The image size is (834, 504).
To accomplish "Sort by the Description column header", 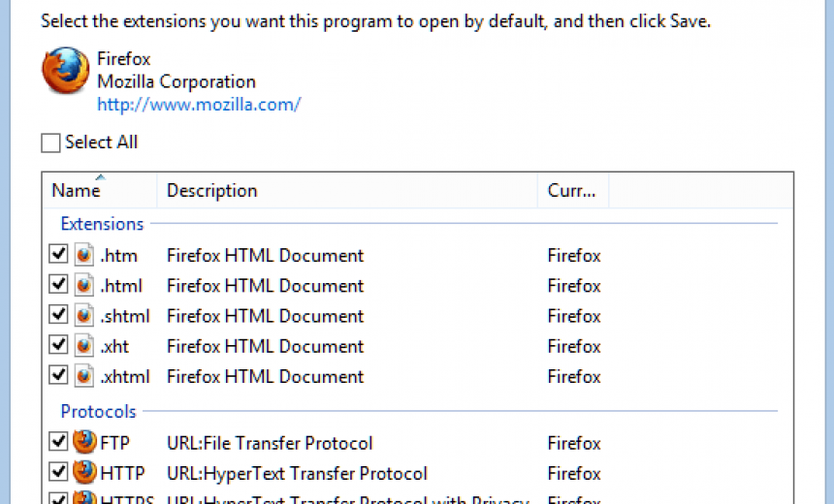I will tap(211, 191).
